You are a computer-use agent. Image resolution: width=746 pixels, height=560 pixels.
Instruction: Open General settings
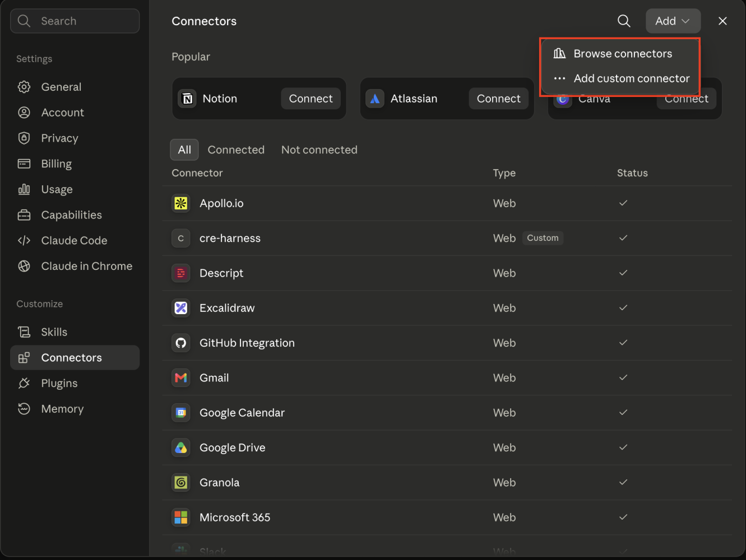(x=75, y=87)
